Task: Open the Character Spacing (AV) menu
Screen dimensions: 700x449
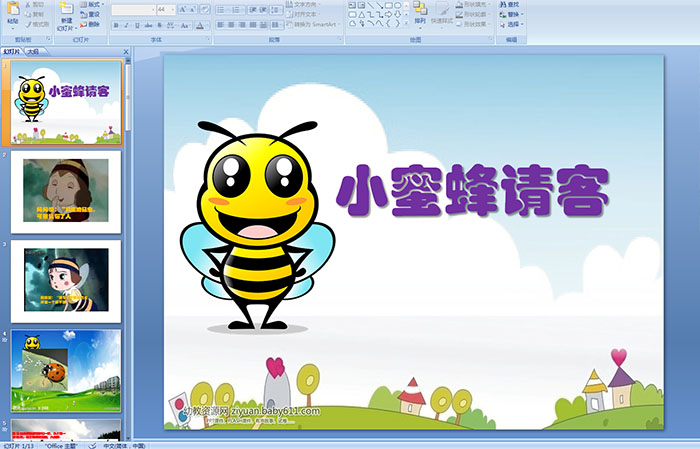Action: pos(171,25)
